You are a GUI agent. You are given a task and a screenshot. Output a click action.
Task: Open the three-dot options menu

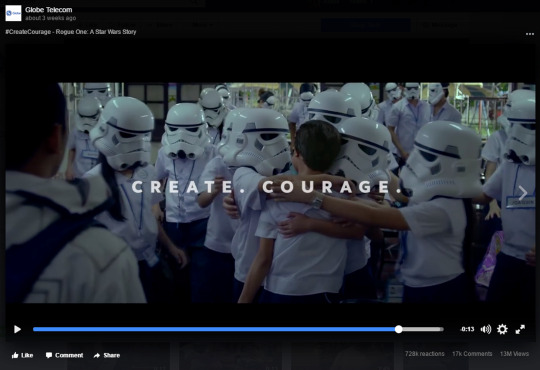pyautogui.click(x=530, y=34)
